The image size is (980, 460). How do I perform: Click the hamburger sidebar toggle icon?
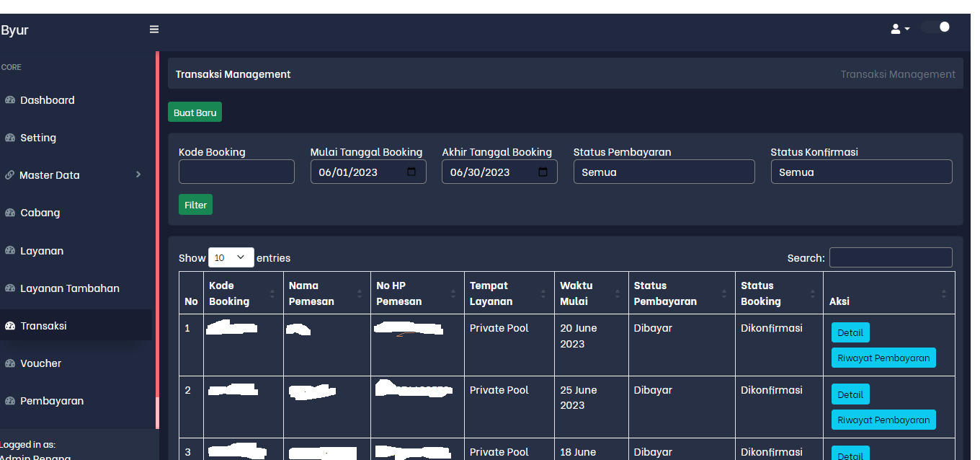point(153,30)
